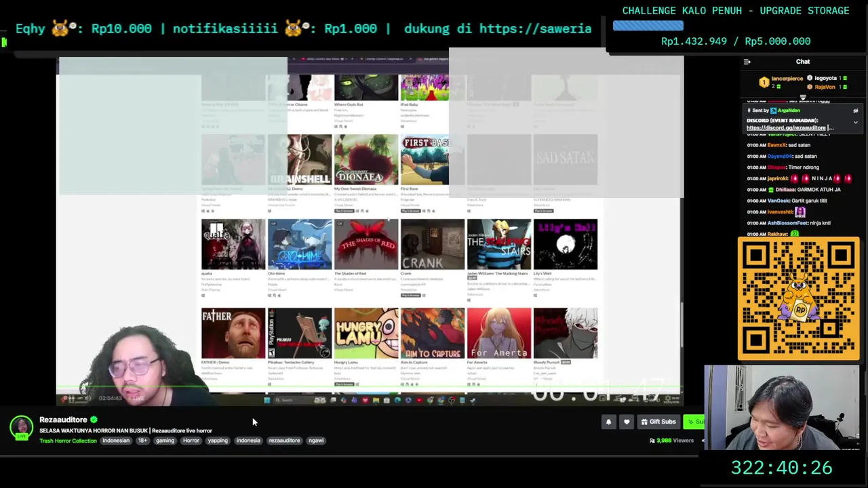
Task: Open the Oto-hime game thumbnail
Action: 299,244
